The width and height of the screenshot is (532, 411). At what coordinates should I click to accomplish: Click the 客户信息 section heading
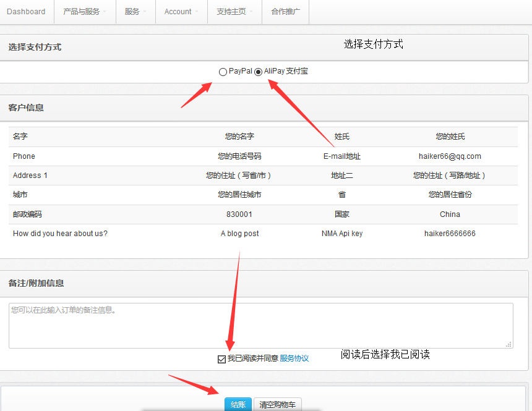pyautogui.click(x=26, y=108)
